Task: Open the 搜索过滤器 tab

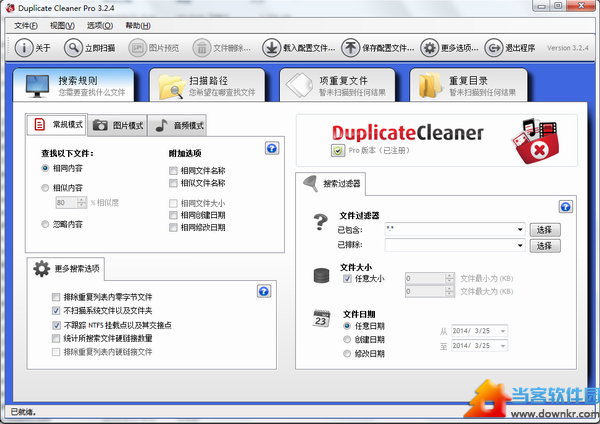Action: [331, 184]
